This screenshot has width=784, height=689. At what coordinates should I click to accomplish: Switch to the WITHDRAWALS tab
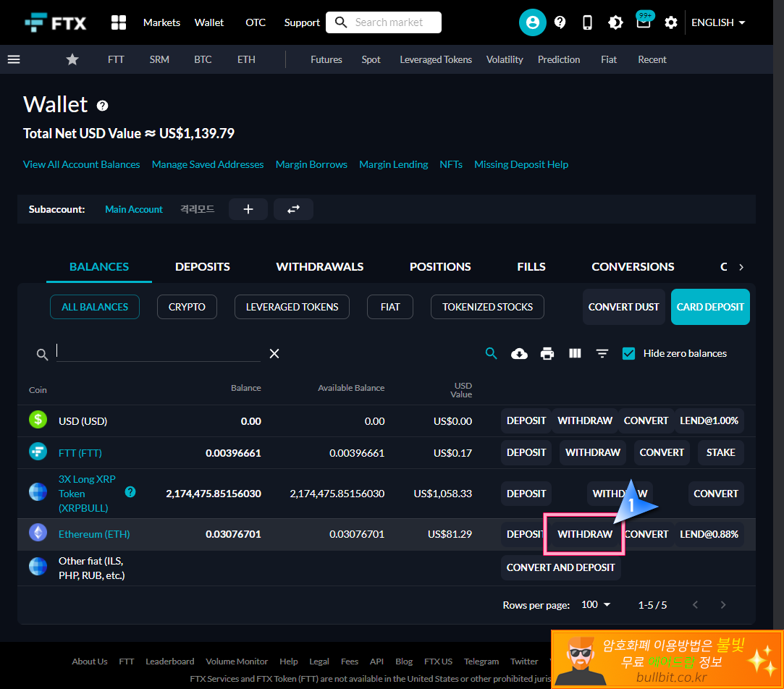[x=319, y=267]
